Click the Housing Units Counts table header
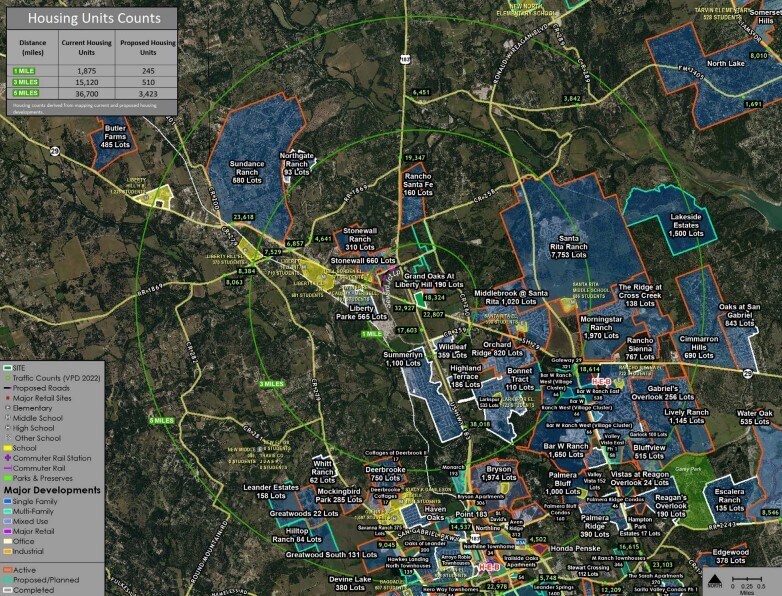Viewport: 782px width, 596px height. 90,18
